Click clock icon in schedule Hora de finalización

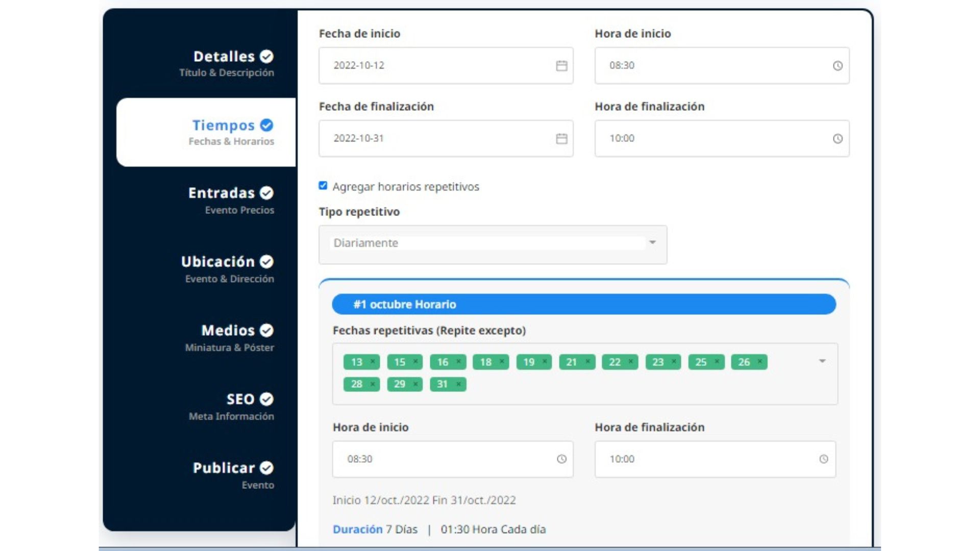pos(823,459)
